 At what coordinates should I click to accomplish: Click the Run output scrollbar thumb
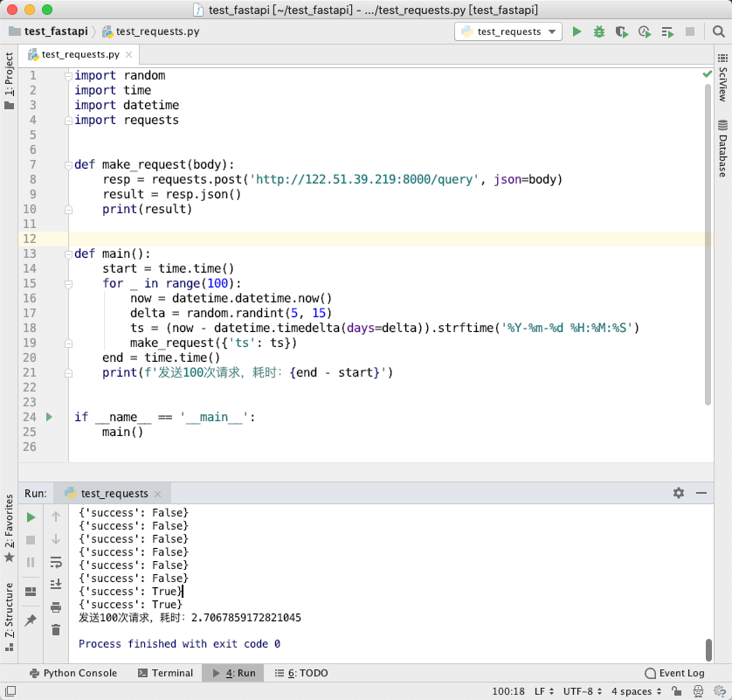708,649
